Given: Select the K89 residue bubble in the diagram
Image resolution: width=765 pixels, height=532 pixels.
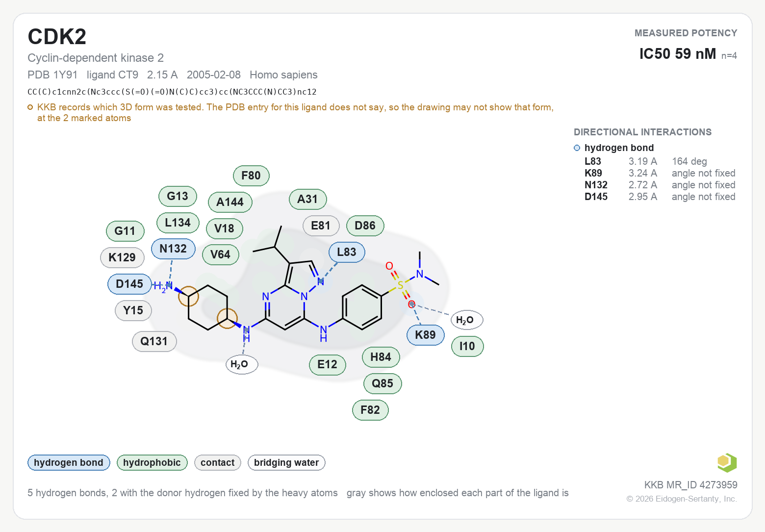Looking at the screenshot, I should point(425,335).
